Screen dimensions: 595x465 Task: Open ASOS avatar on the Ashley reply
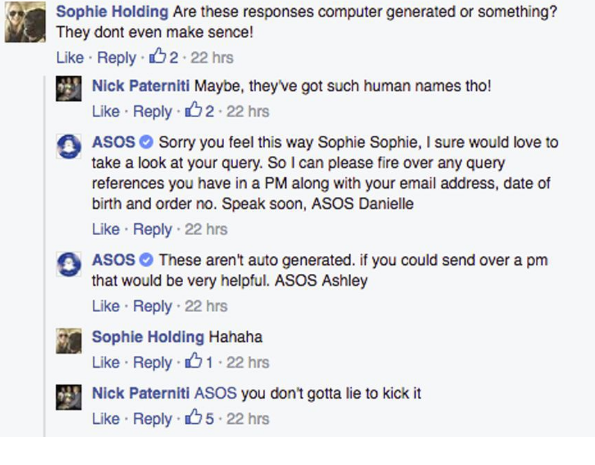(x=69, y=264)
